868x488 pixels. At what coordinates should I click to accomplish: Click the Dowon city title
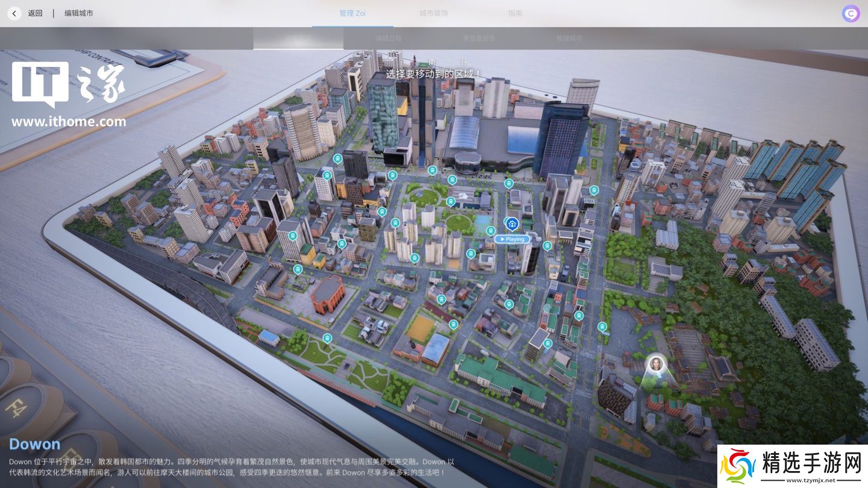pyautogui.click(x=35, y=444)
